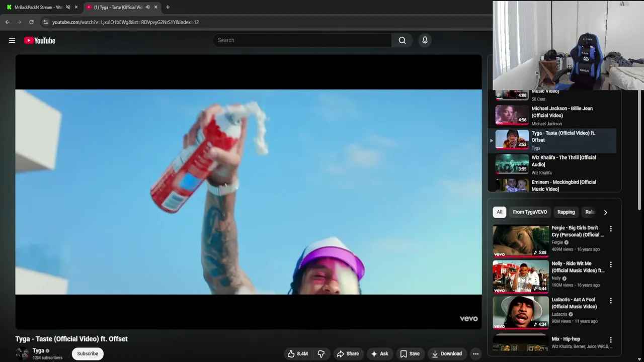Subscribe to the Tyga channel

coord(88,353)
